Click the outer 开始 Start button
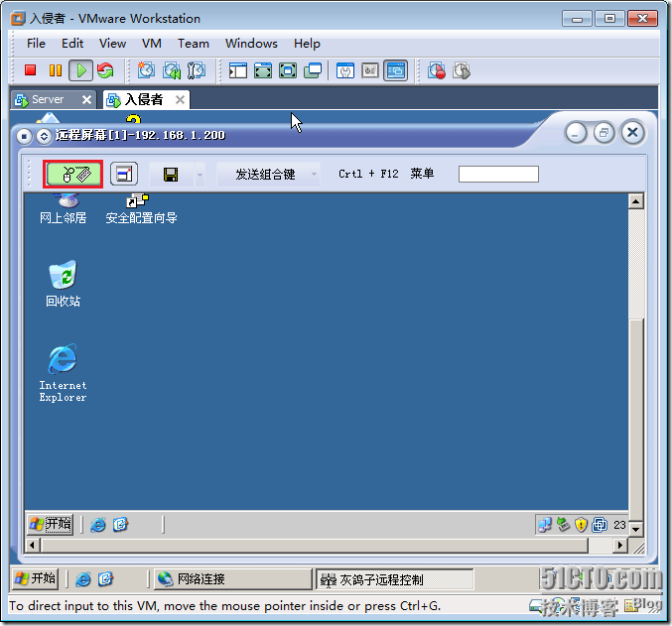This screenshot has height=626, width=672. tap(35, 578)
